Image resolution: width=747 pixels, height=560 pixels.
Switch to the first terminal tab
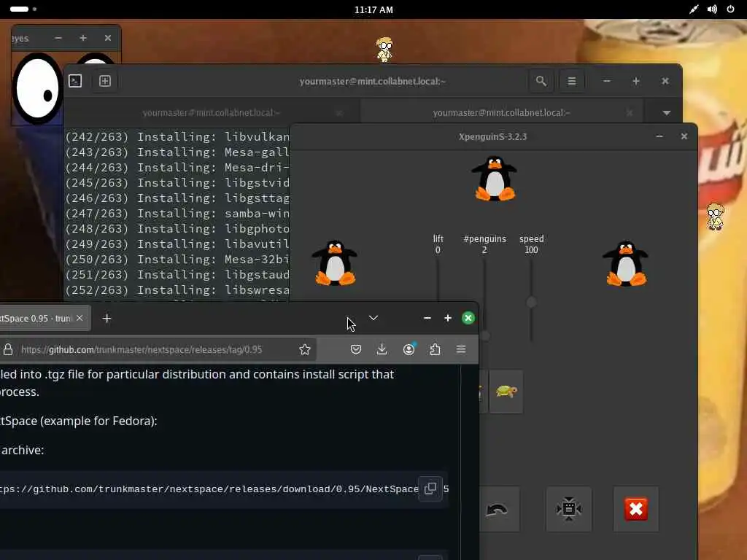coord(211,113)
